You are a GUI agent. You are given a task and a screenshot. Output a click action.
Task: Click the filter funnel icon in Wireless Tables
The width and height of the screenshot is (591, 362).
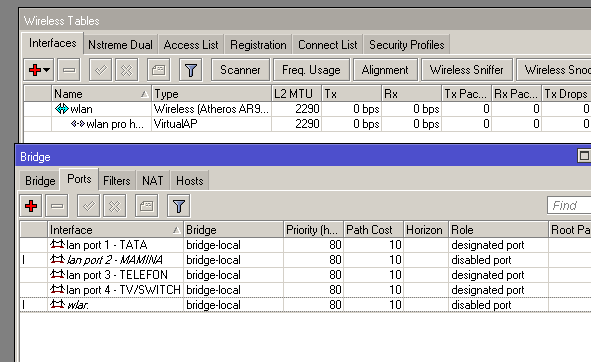click(191, 70)
